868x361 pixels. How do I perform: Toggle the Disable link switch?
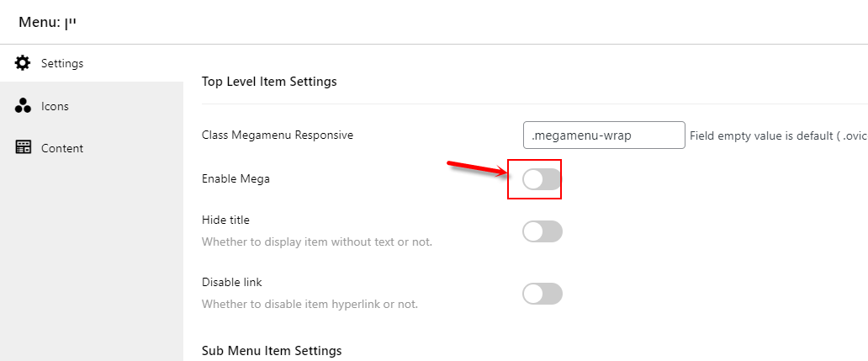[x=542, y=294]
